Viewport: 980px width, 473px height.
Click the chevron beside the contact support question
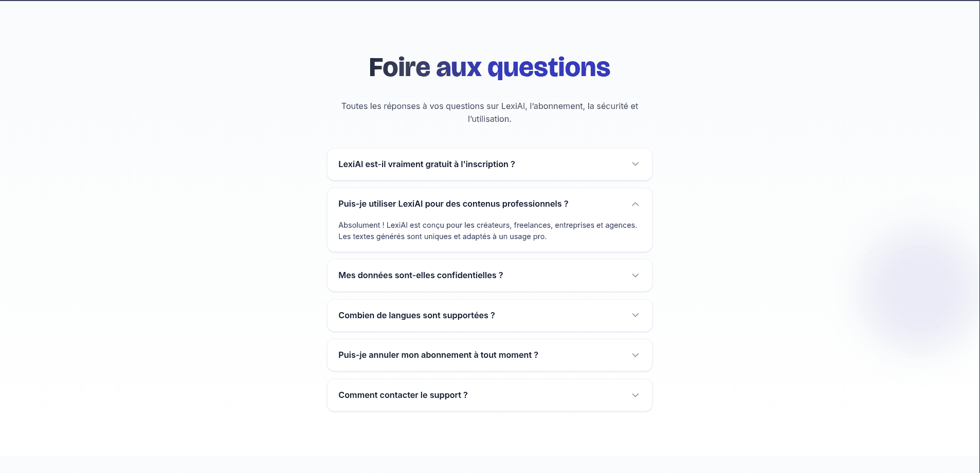point(636,395)
